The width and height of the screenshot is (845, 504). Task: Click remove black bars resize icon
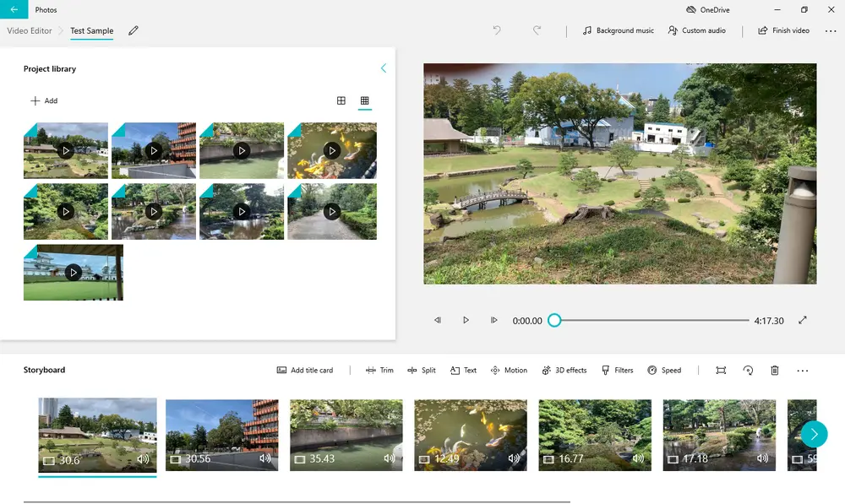click(x=721, y=371)
